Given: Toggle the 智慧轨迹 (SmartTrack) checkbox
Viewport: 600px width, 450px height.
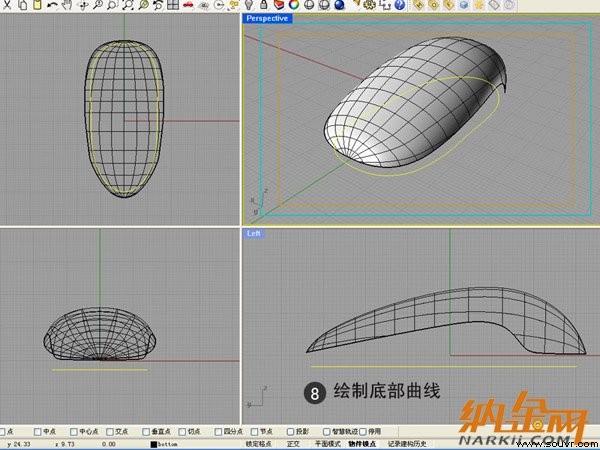Looking at the screenshot, I should 326,432.
